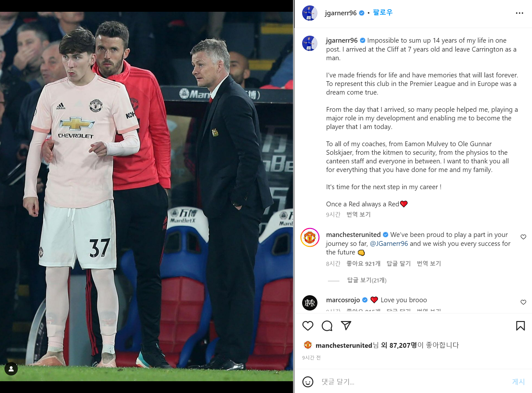
Task: Open list of 87,207 people who liked
Action: click(x=403, y=345)
